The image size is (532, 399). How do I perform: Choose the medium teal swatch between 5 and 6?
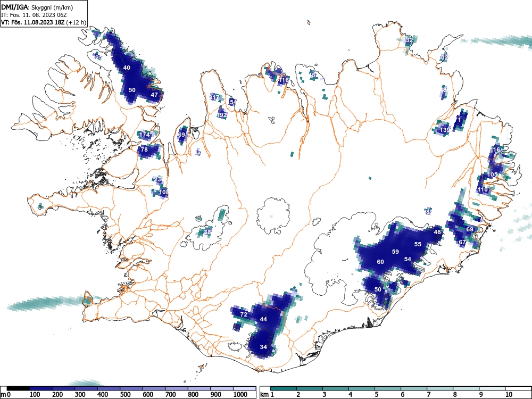point(387,388)
